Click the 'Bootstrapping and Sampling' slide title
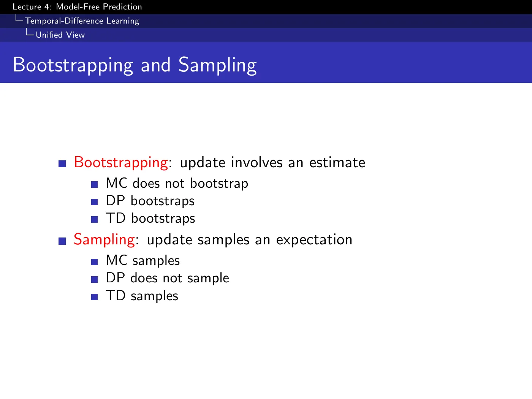 click(135, 65)
